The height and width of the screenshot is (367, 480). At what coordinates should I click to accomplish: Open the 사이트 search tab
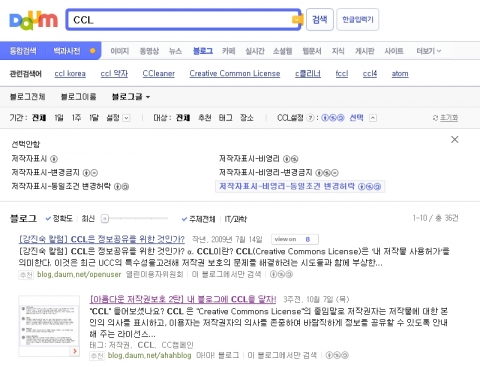(394, 51)
